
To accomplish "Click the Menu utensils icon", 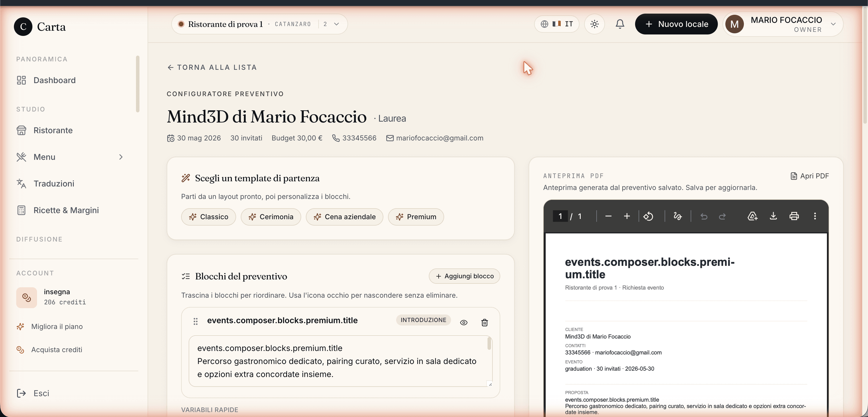I will [21, 157].
